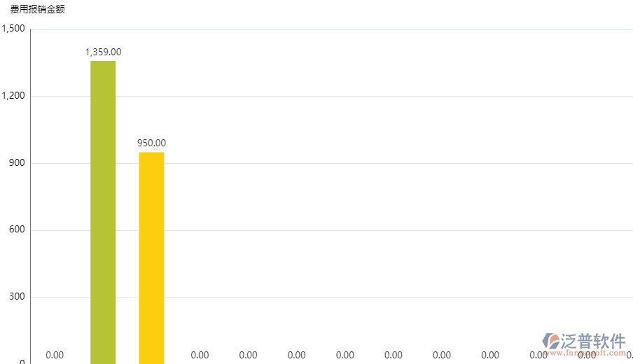Click the second 0.00 label right of yellow bar
Image resolution: width=633 pixels, height=364 pixels.
click(x=248, y=355)
